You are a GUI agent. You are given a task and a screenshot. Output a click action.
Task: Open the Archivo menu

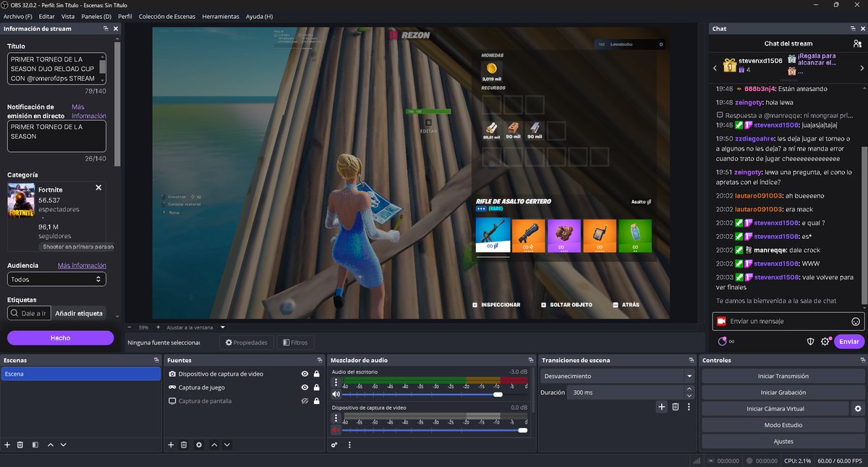(18, 16)
